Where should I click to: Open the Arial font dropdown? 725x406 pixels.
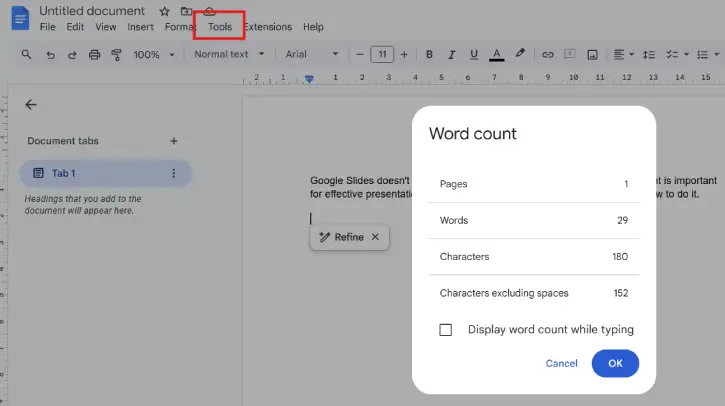pyautogui.click(x=312, y=54)
